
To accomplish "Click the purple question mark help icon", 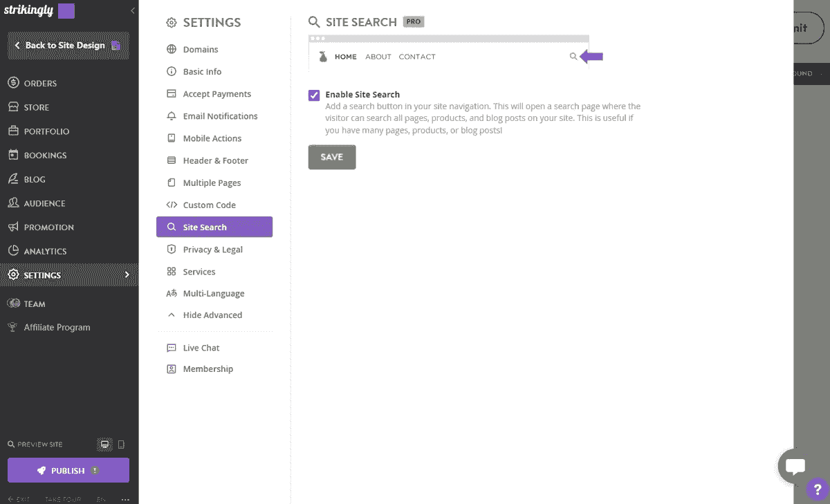I will point(818,491).
